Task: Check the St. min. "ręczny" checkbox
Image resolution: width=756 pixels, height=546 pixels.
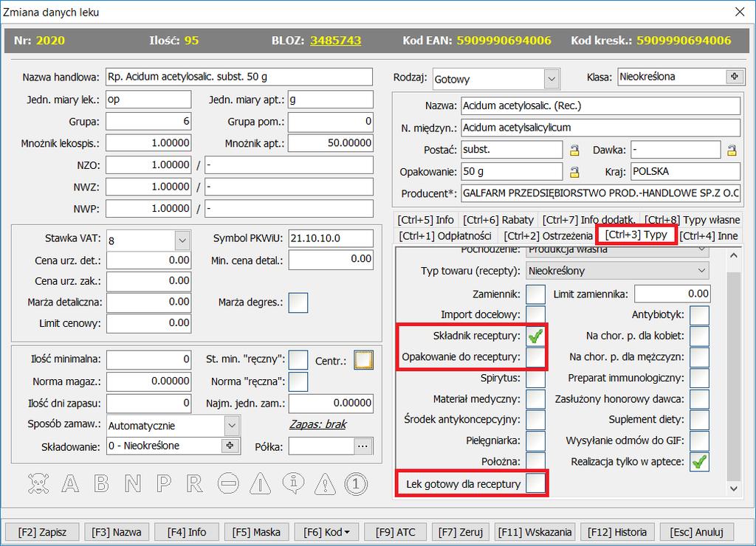Action: pos(298,360)
